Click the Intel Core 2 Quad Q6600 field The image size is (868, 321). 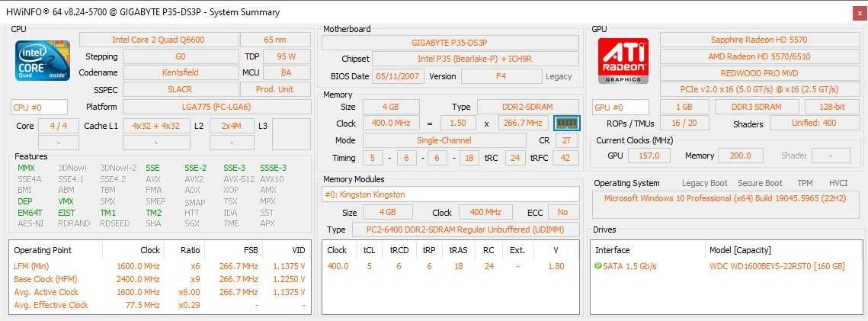pyautogui.click(x=159, y=40)
